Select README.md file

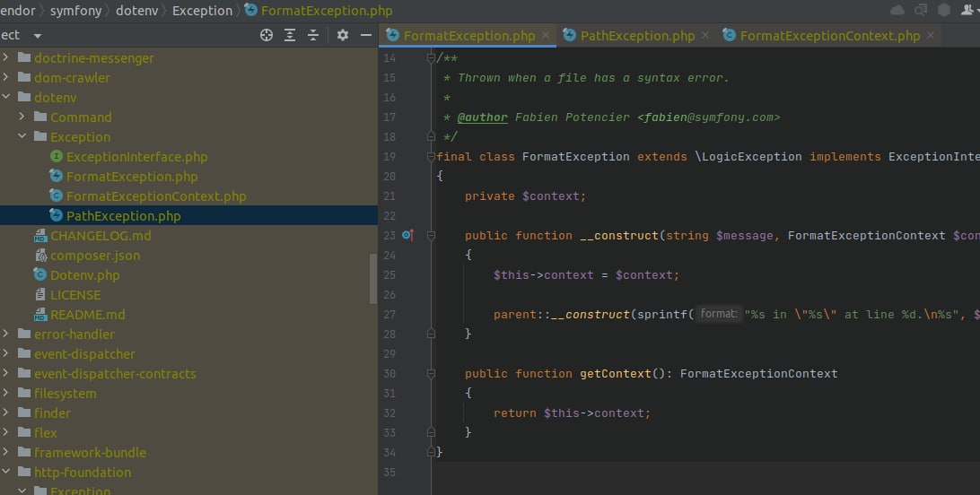88,315
